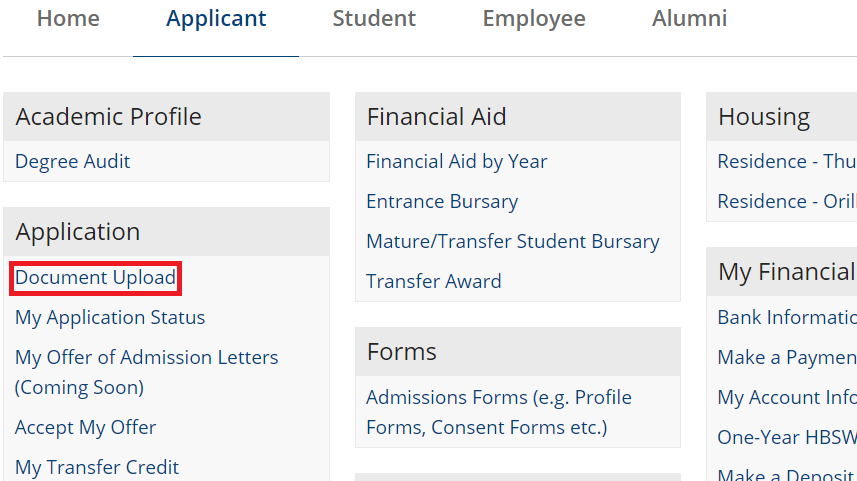Go to the Employee tab
The image size is (857, 481).
pyautogui.click(x=533, y=19)
